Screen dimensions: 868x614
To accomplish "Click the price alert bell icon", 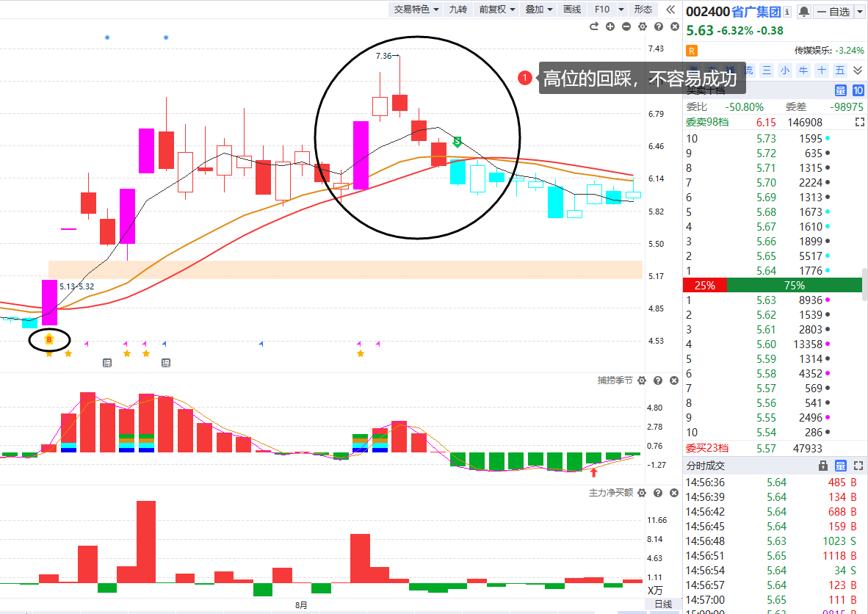I will click(x=804, y=12).
